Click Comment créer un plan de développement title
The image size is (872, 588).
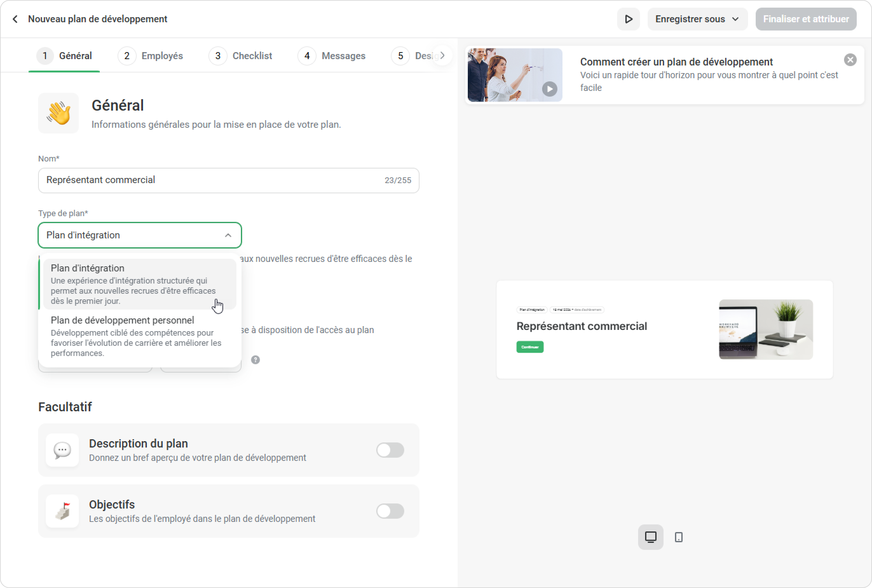[x=676, y=61]
